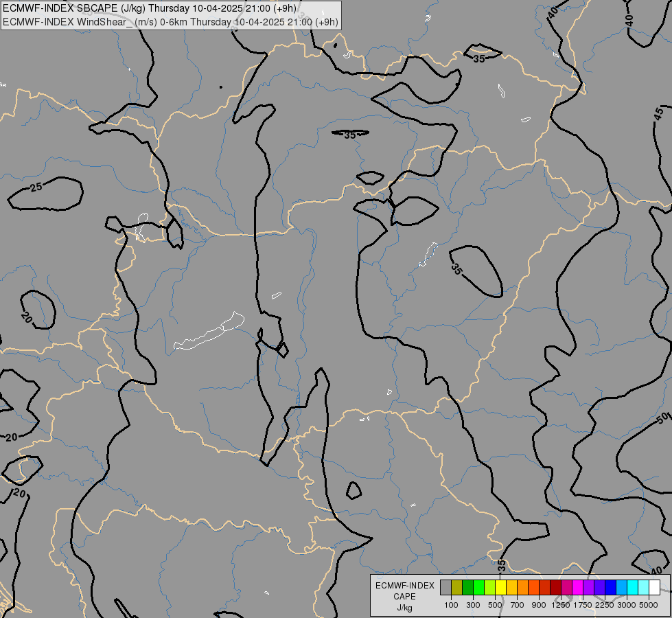Click the legend value '1250'

[561, 605]
